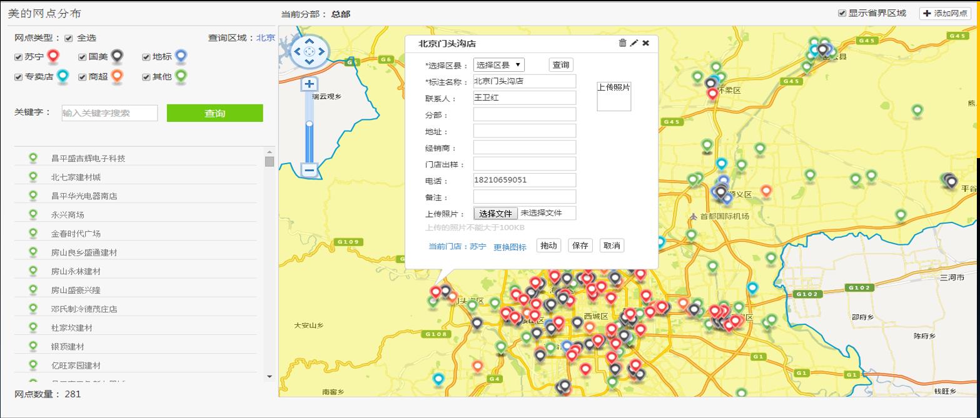Screen dimensions: 980x418
Task: Click the red 苏宁 legend pin icon
Action: 53,57
